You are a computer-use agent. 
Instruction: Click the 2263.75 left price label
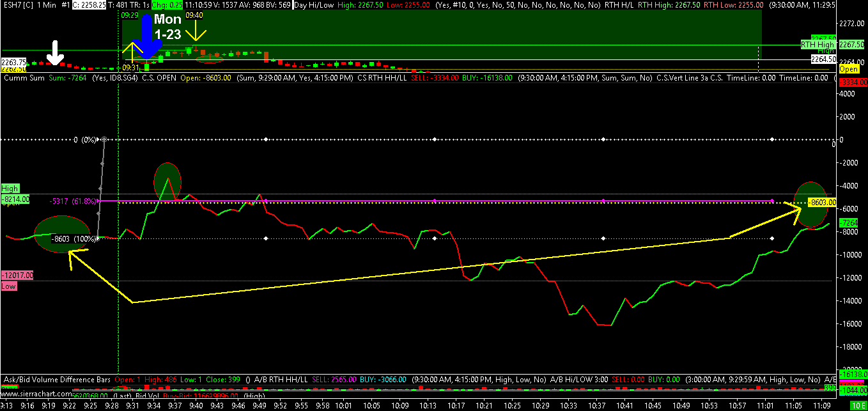tap(13, 62)
